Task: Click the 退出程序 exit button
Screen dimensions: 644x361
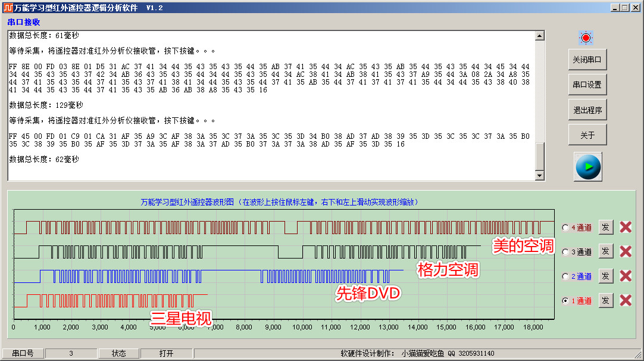Action: point(587,110)
